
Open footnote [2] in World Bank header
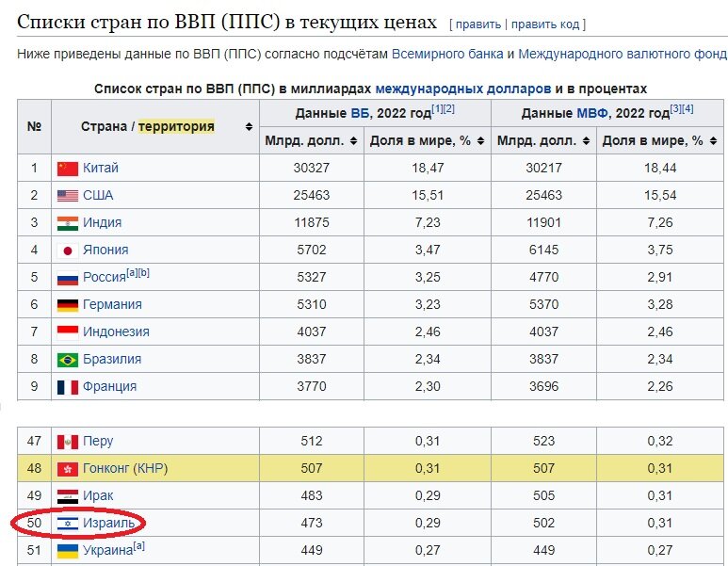pyautogui.click(x=448, y=109)
